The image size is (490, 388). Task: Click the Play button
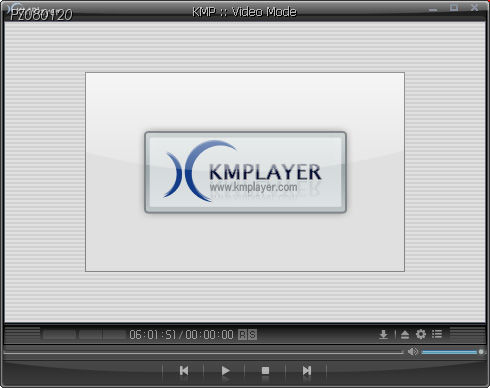click(225, 370)
